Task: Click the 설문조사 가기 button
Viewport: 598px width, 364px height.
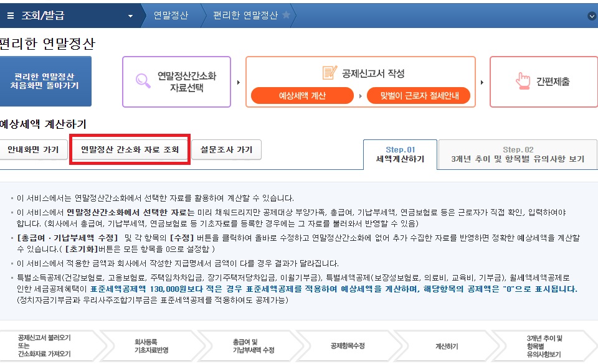Action: (227, 149)
